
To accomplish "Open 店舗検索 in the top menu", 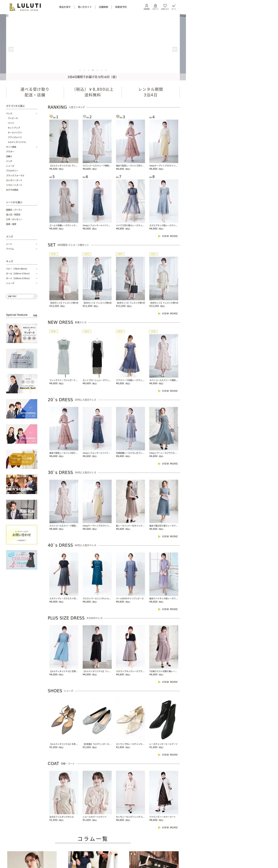I will click(x=103, y=7).
